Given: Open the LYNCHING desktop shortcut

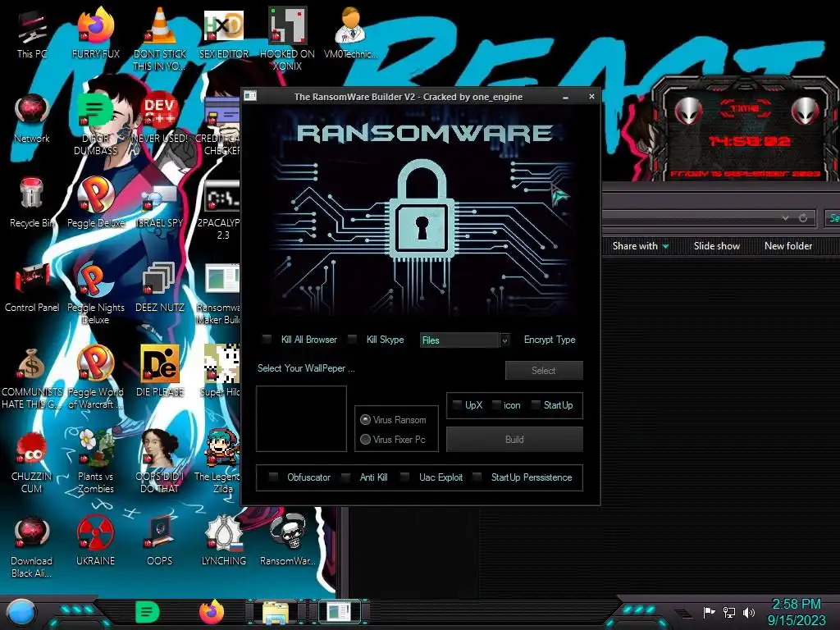Looking at the screenshot, I should click(223, 540).
